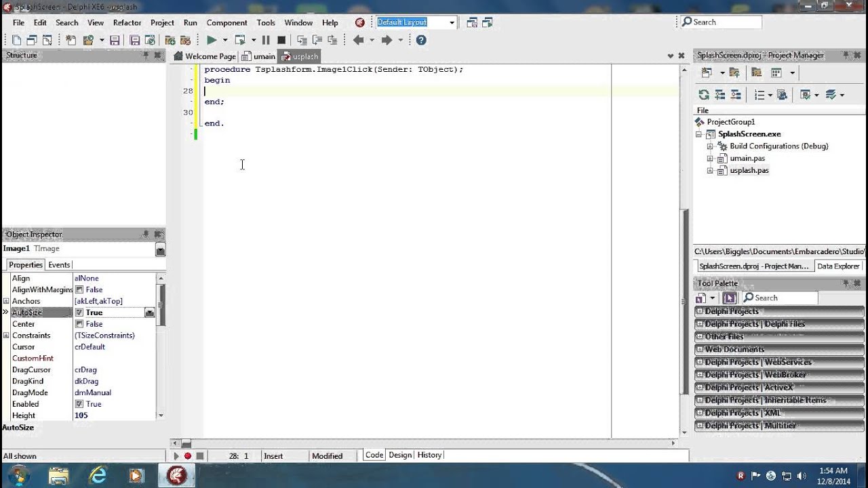Click the Help question mark icon
This screenshot has height=488, width=868.
coord(421,40)
